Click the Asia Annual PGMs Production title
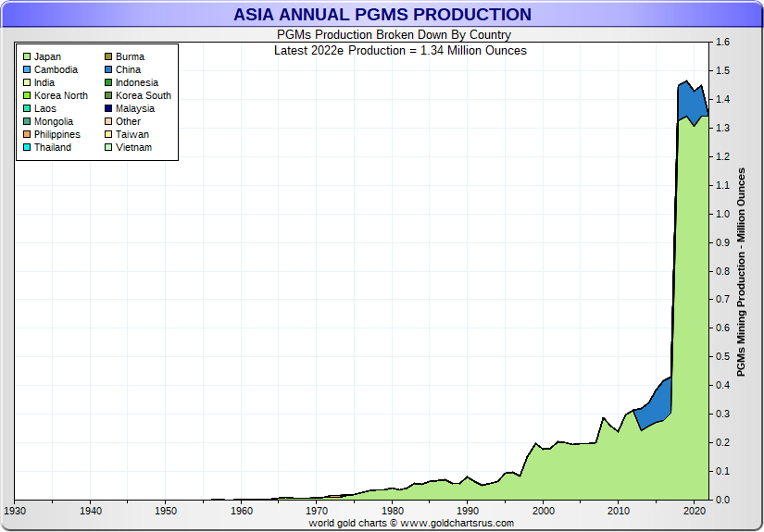The height and width of the screenshot is (532, 764). tap(382, 15)
